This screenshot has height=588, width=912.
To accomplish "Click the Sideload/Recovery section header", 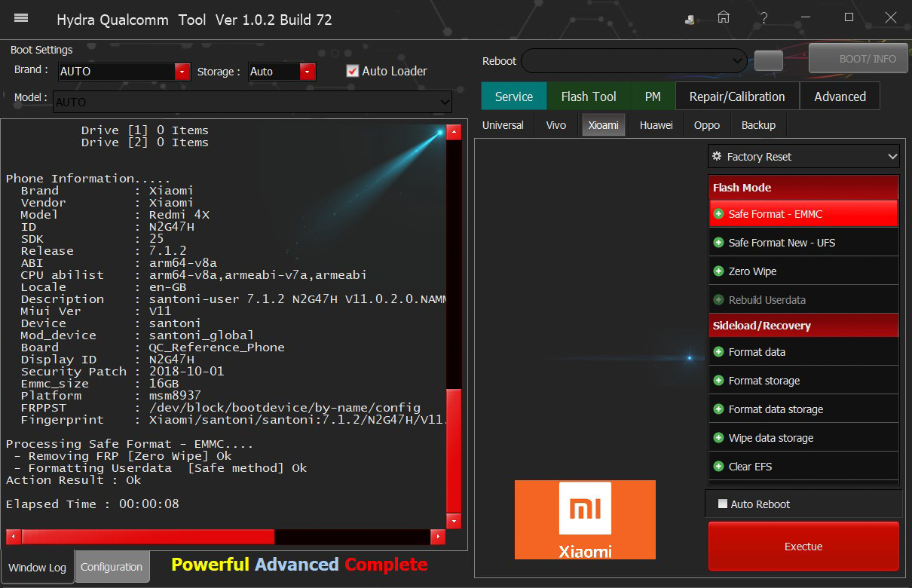I will pyautogui.click(x=803, y=326).
